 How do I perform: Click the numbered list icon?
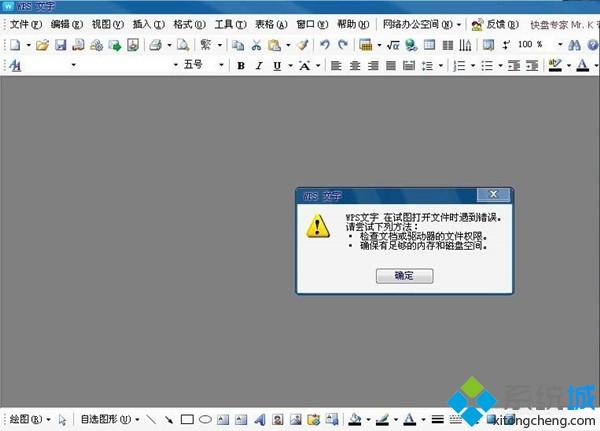pos(459,66)
